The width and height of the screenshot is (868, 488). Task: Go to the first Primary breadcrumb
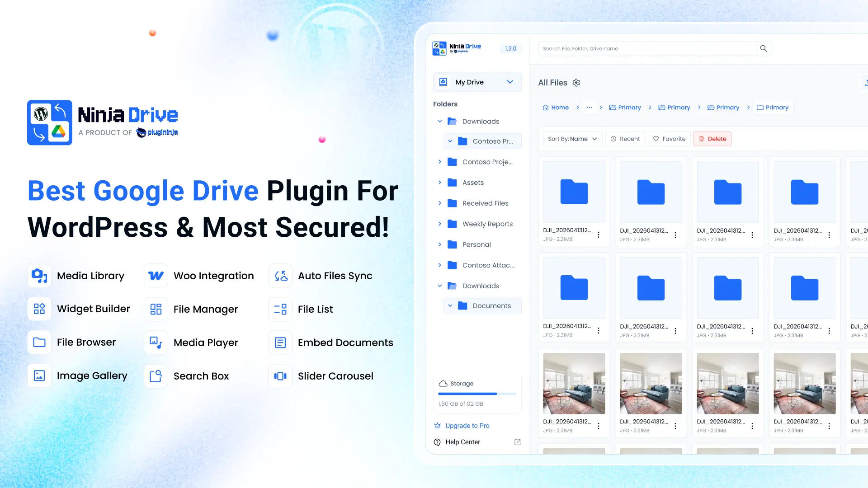625,108
